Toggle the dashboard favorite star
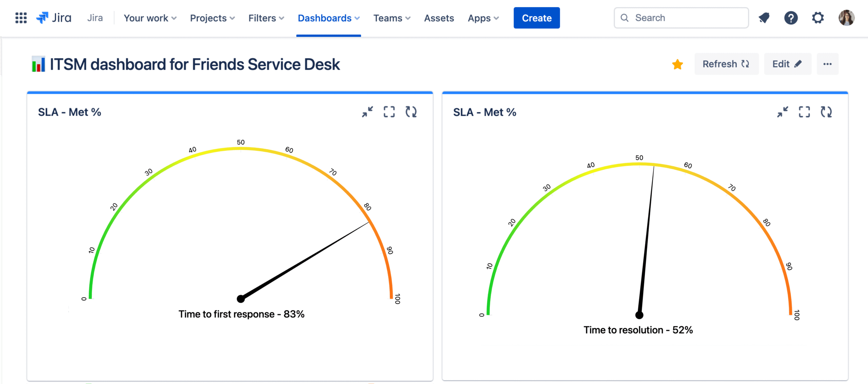The width and height of the screenshot is (868, 384). [677, 64]
